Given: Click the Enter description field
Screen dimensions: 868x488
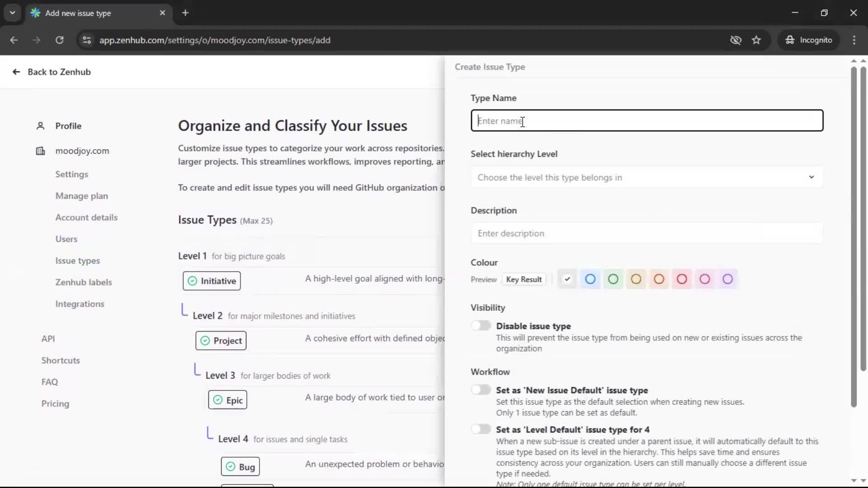Looking at the screenshot, I should 646,233.
